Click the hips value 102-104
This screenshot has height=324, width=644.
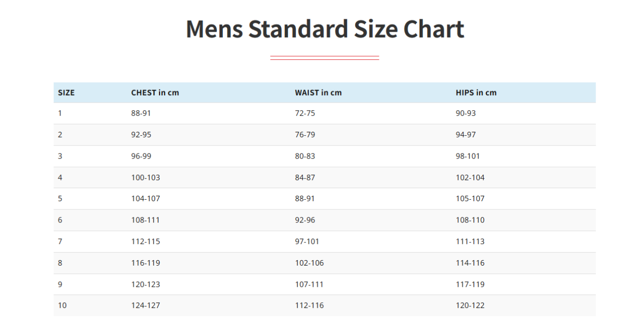[470, 178]
